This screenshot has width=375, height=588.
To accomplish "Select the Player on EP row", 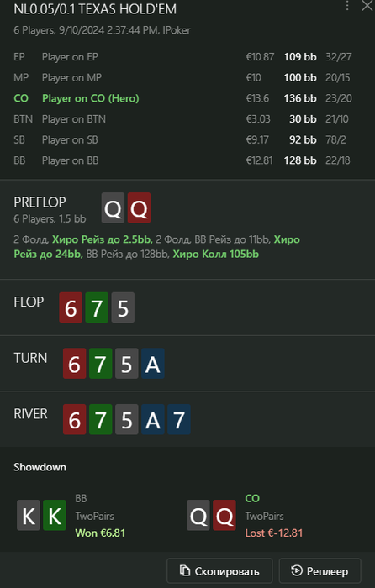I will 182,57.
